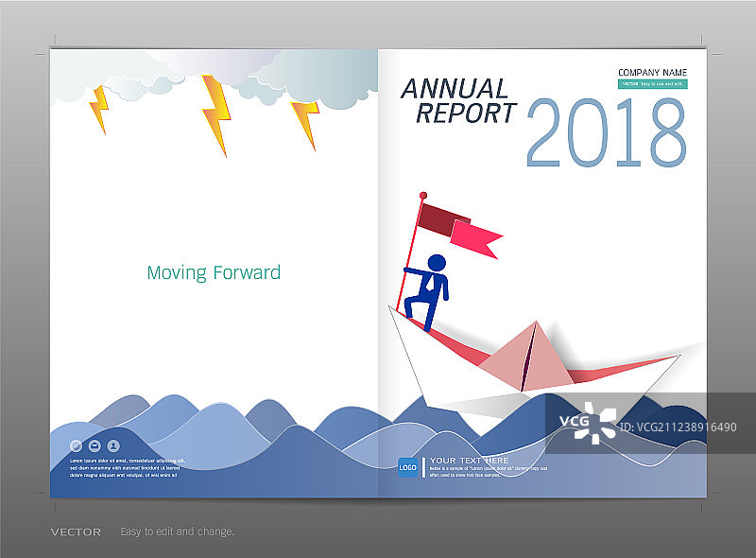Click the VCG image ID text

point(676,427)
